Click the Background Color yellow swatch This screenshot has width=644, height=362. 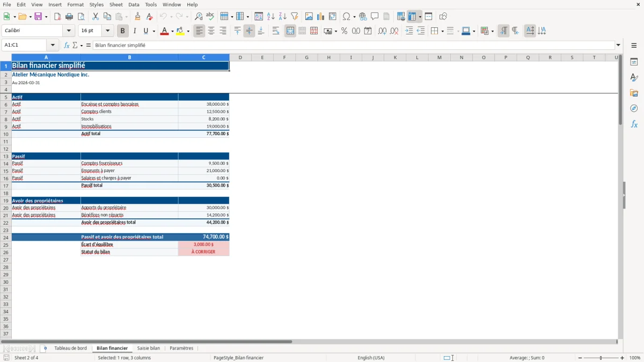pyautogui.click(x=180, y=31)
